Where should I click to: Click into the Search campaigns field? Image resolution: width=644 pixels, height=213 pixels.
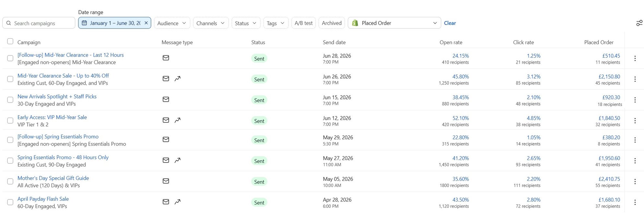[x=39, y=23]
